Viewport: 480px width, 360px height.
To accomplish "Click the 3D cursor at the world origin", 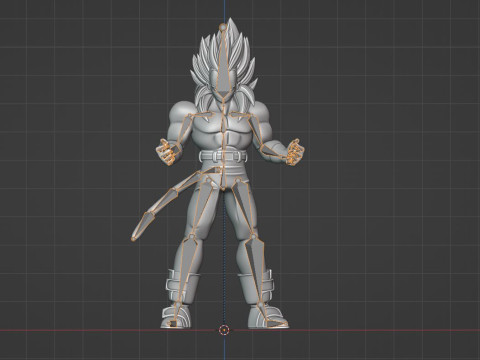I will (224, 330).
